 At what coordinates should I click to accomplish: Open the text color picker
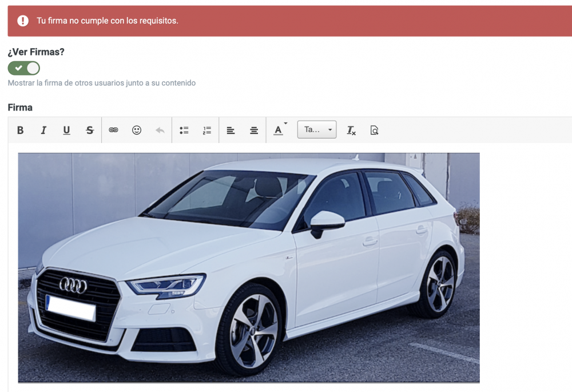[280, 130]
